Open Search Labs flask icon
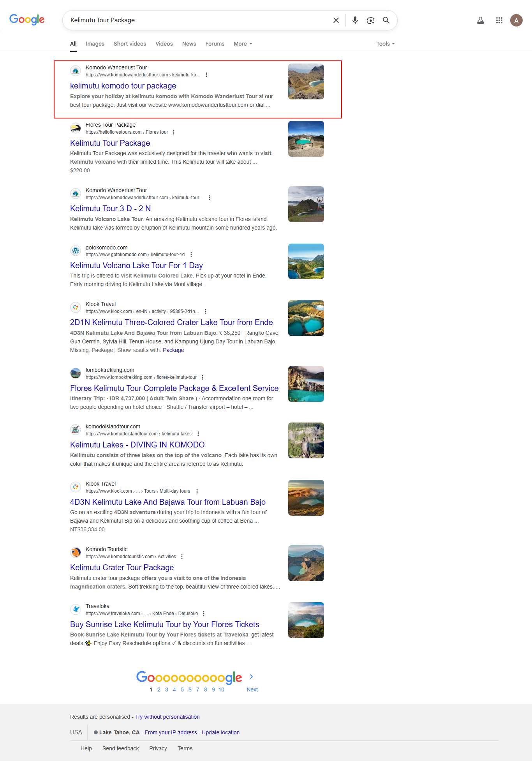532x762 pixels. tap(481, 20)
